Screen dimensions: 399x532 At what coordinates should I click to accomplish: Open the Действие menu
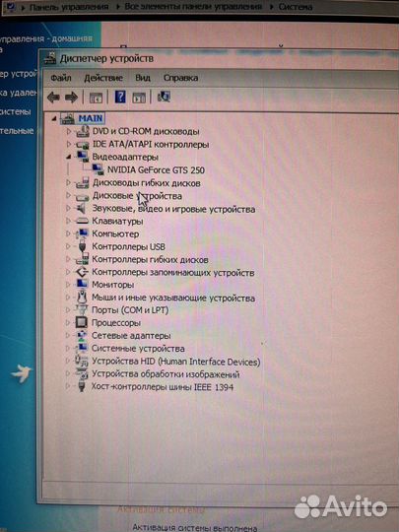[x=103, y=78]
